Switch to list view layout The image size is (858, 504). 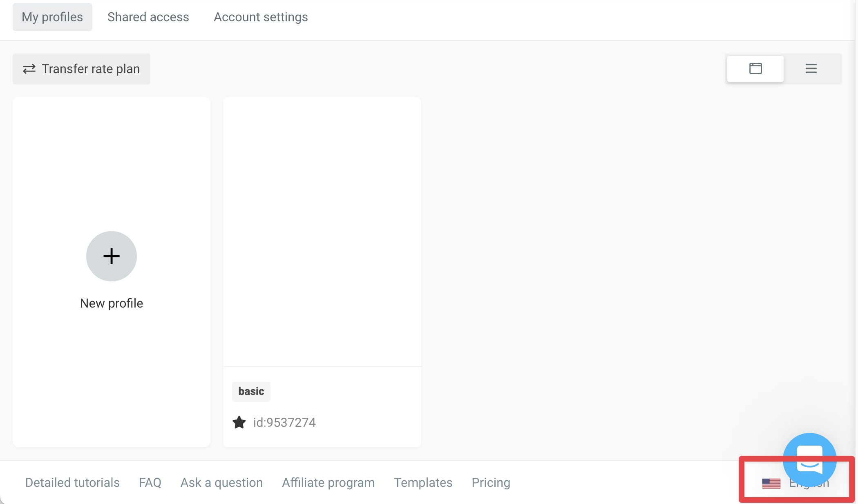click(811, 69)
